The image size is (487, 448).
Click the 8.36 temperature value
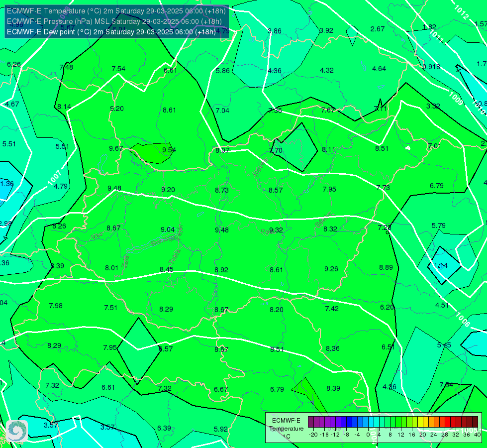pos(333,348)
